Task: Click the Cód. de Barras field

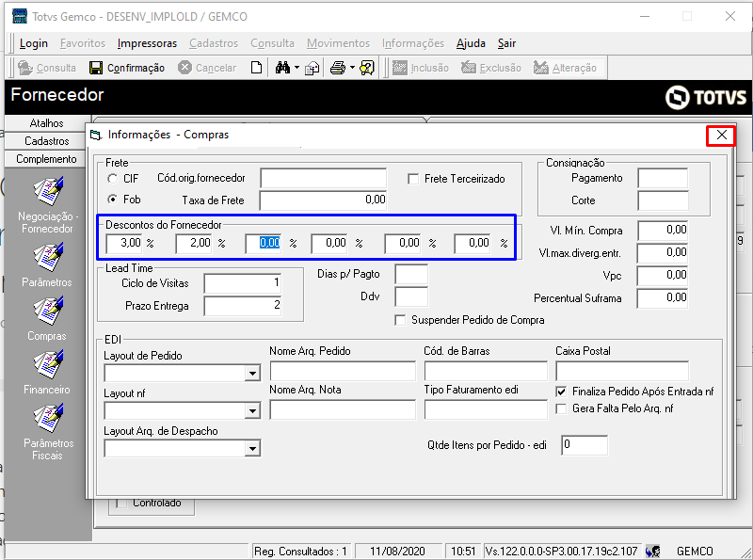Action: 486,371
